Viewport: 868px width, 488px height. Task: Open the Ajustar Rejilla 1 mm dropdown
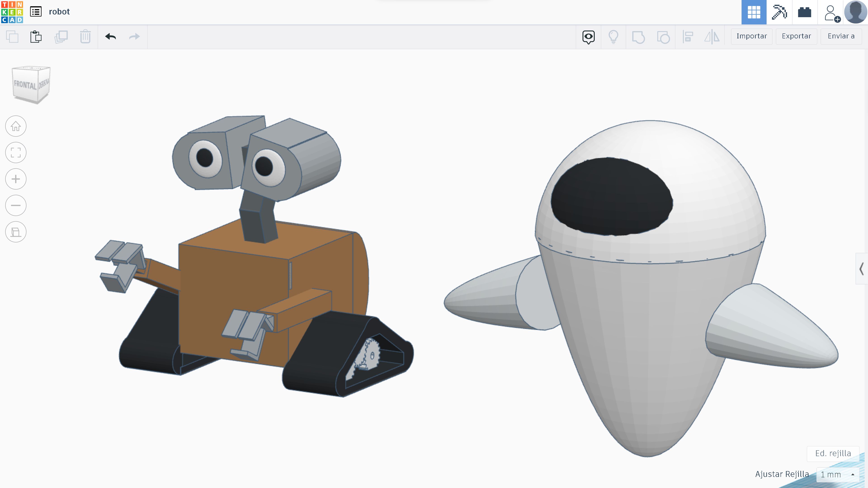pyautogui.click(x=838, y=474)
